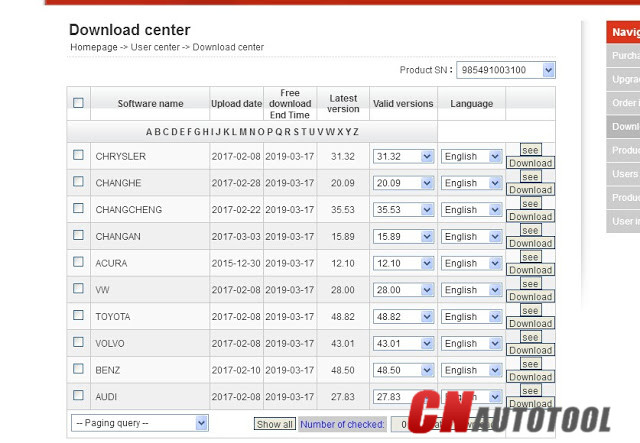The height and width of the screenshot is (443, 640).
Task: Open TOYOTA version dropdown 48.82
Action: pos(403,317)
